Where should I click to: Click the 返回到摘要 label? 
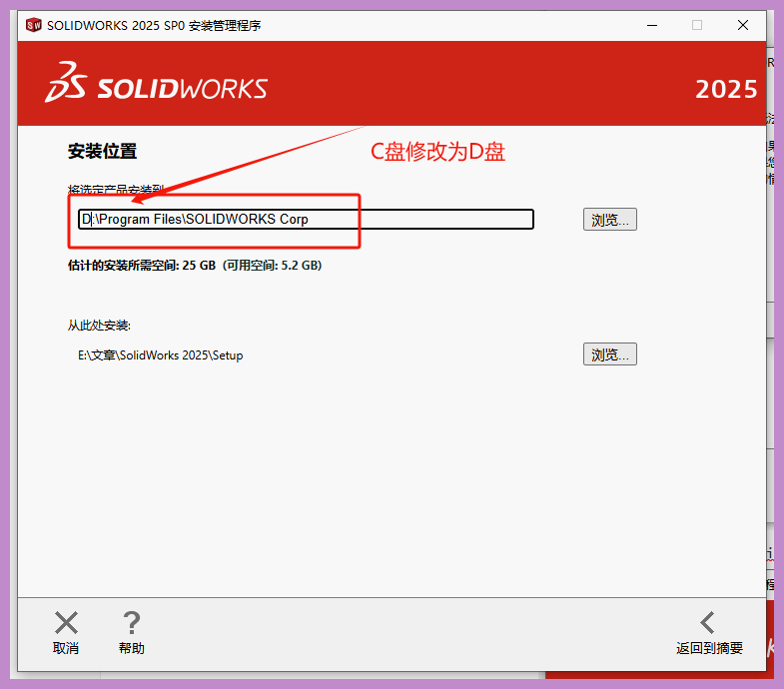click(709, 648)
